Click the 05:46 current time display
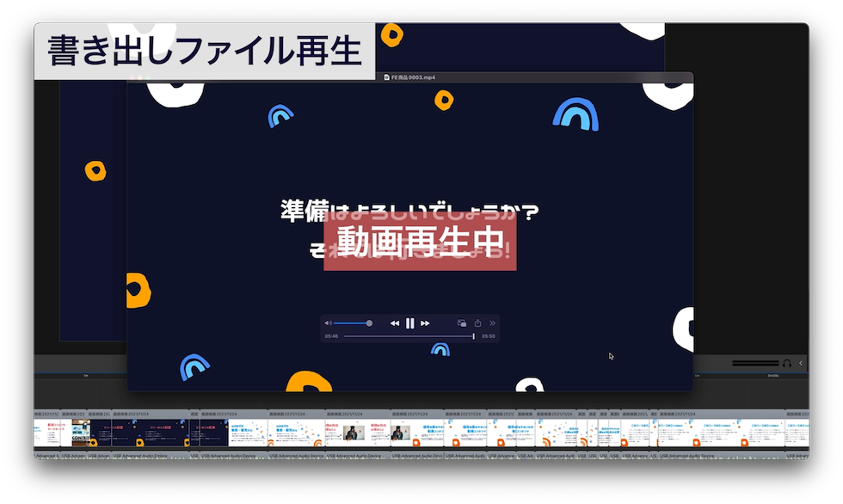Viewport: 843px width, 504px height. [x=330, y=335]
